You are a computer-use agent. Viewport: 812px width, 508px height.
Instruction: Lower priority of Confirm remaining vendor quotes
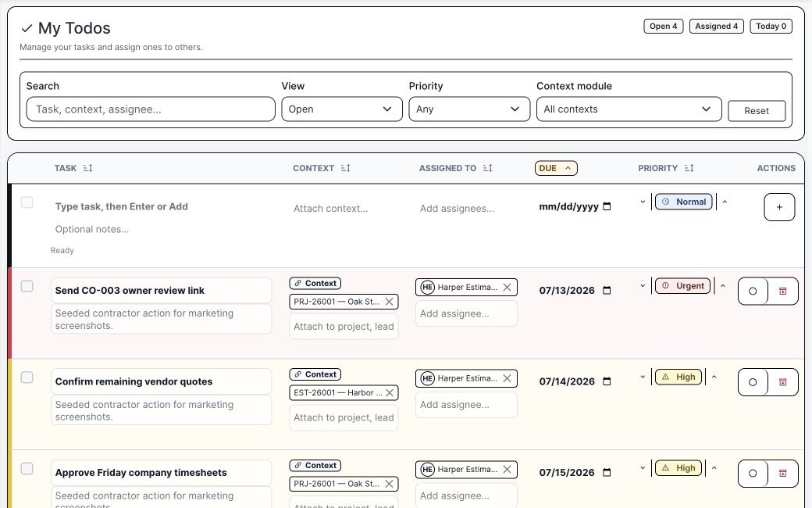643,377
